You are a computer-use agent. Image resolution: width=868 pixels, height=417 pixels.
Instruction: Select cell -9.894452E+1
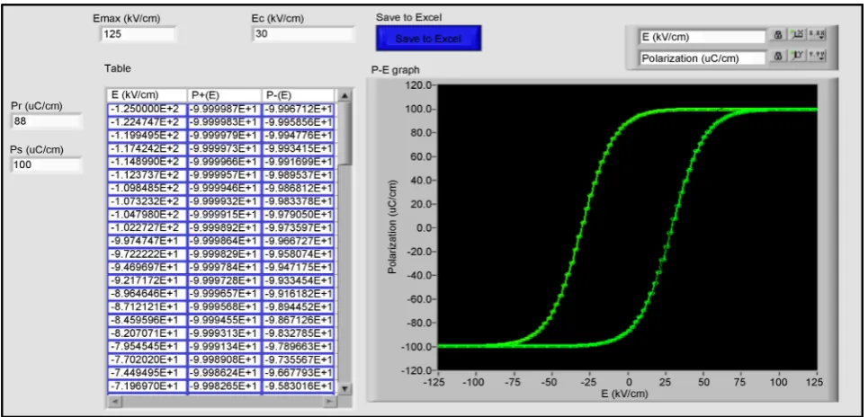(299, 307)
